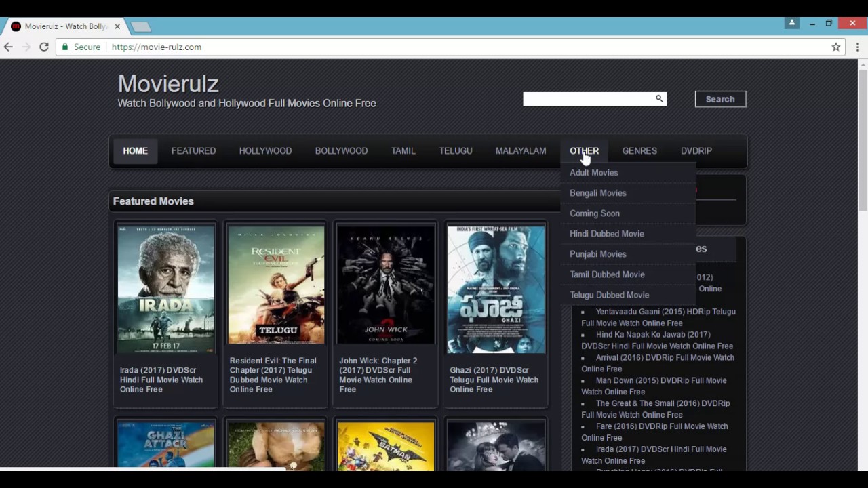Viewport: 868px width, 488px height.
Task: Open the Resident Evil Telugu poster
Action: pyautogui.click(x=276, y=285)
